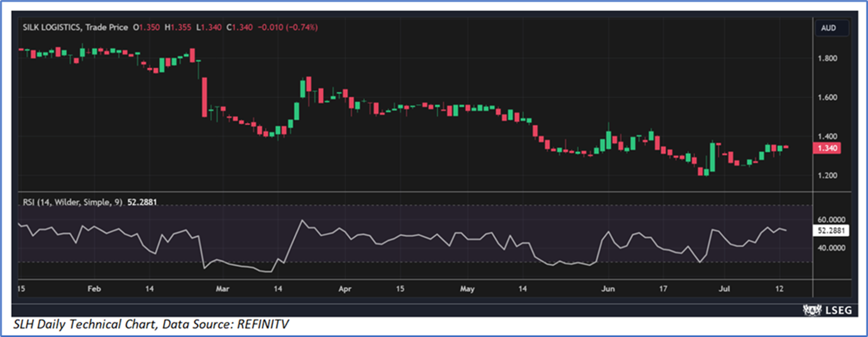The height and width of the screenshot is (337, 868).
Task: Click the Jun label on time axis
Action: (607, 289)
